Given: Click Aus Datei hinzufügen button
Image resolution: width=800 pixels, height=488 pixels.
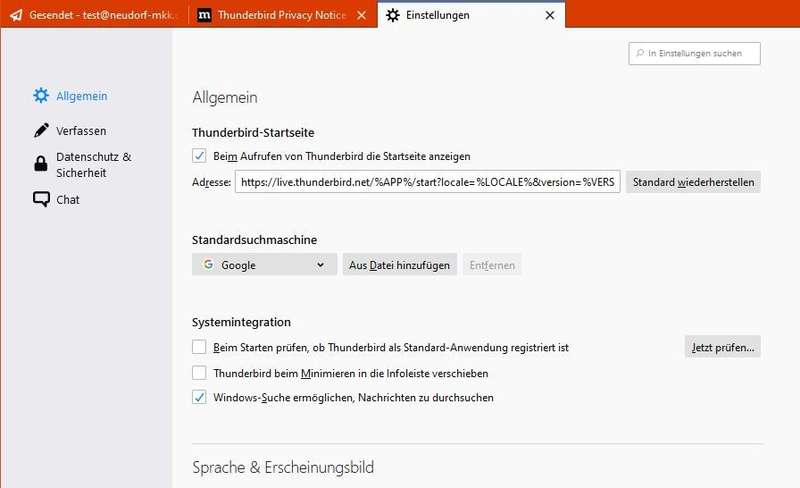Looking at the screenshot, I should pyautogui.click(x=400, y=265).
